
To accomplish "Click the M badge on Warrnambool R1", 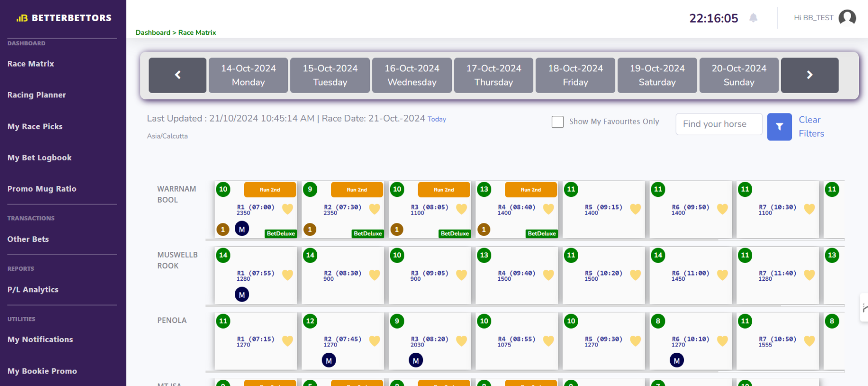I will [x=242, y=229].
